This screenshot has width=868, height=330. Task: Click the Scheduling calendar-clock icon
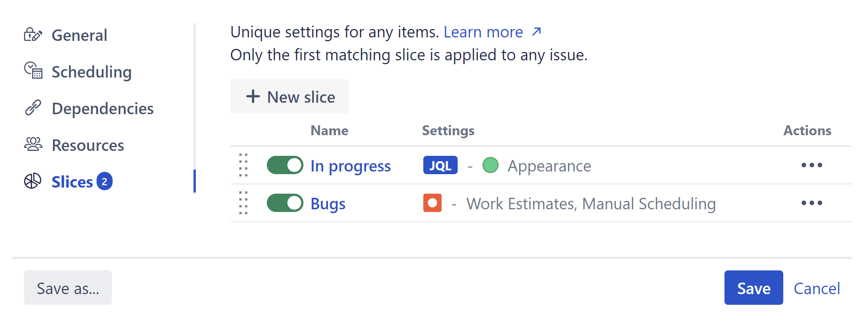pyautogui.click(x=33, y=71)
